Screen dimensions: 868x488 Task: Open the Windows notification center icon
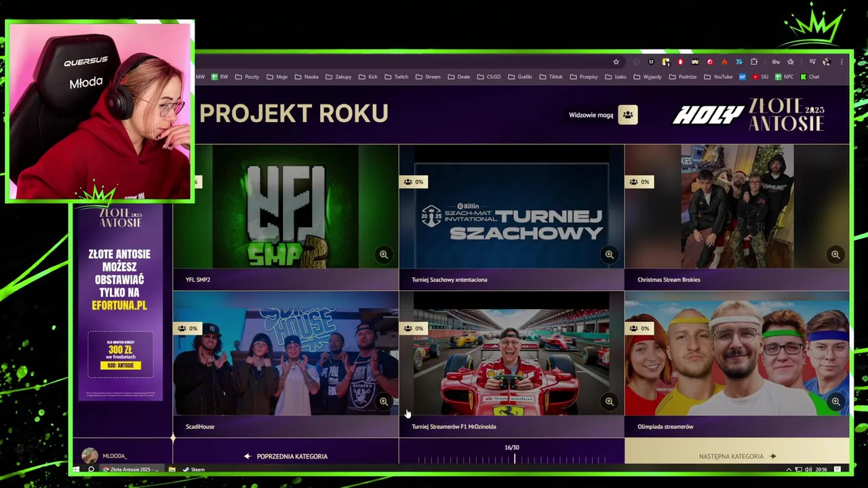pos(837,469)
